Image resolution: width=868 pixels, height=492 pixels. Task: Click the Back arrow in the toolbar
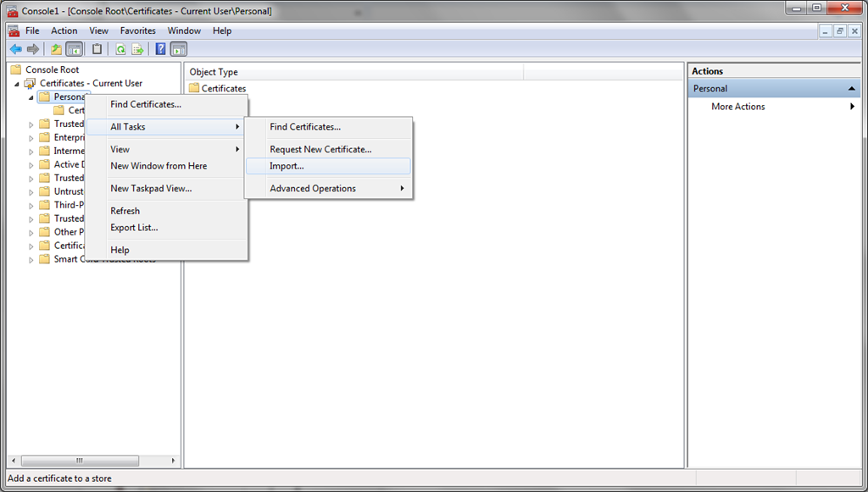point(15,49)
